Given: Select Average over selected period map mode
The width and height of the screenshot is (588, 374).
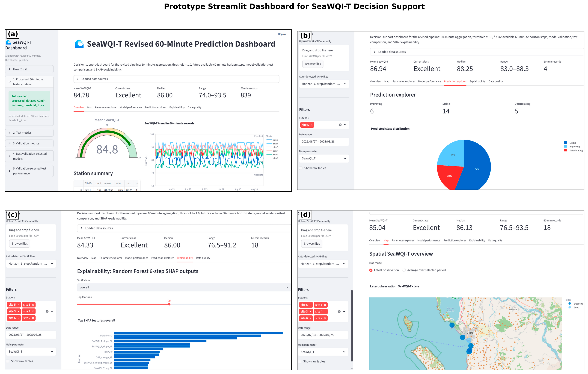Looking at the screenshot, I should tap(404, 270).
